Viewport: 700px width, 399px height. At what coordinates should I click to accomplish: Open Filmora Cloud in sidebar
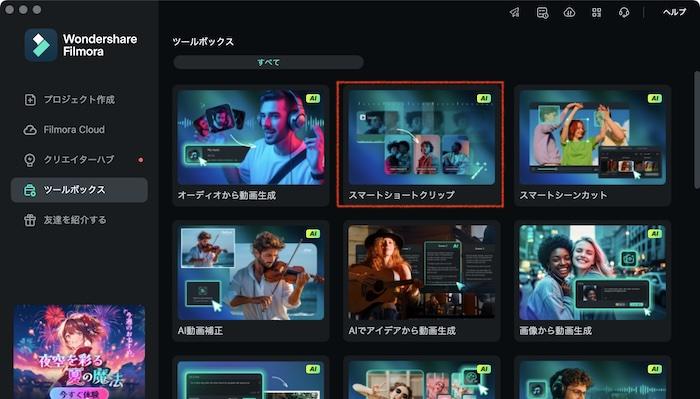pyautogui.click(x=79, y=129)
